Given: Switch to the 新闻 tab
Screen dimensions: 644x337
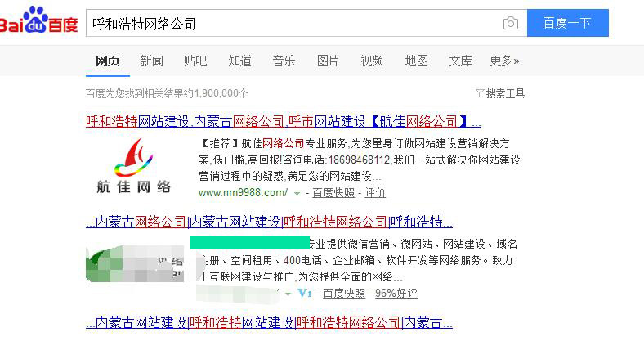Looking at the screenshot, I should coord(151,61).
